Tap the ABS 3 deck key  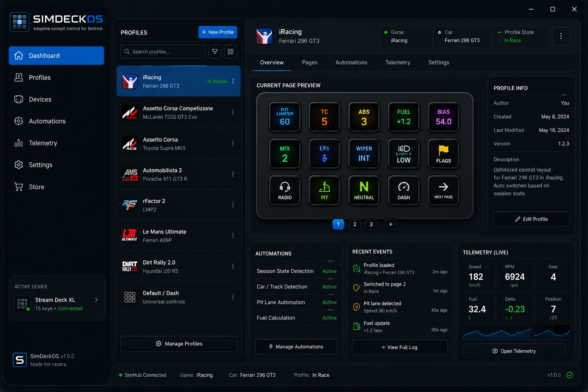(x=364, y=117)
